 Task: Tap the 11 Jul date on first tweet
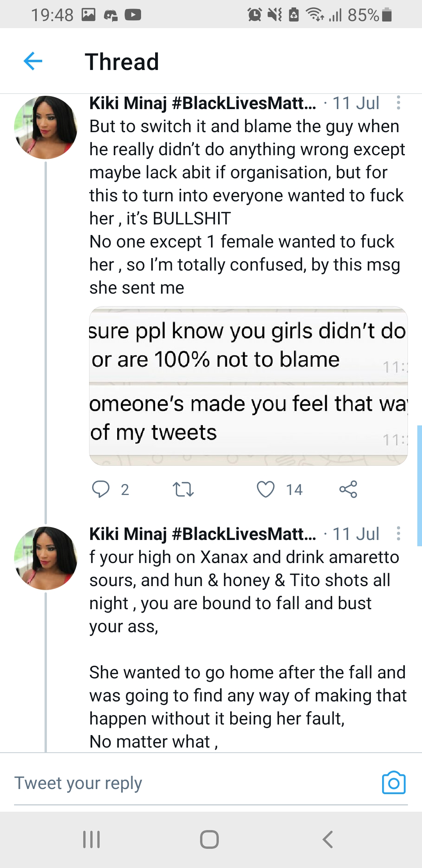click(x=356, y=103)
